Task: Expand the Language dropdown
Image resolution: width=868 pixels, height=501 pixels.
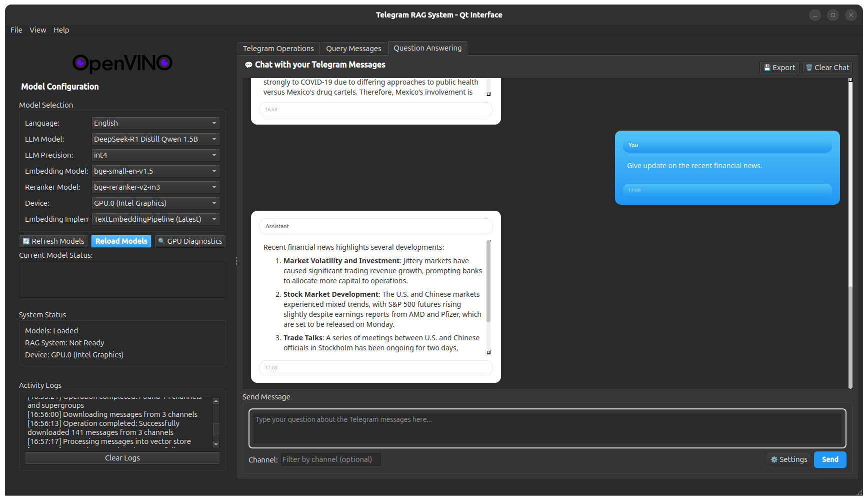Action: 155,123
